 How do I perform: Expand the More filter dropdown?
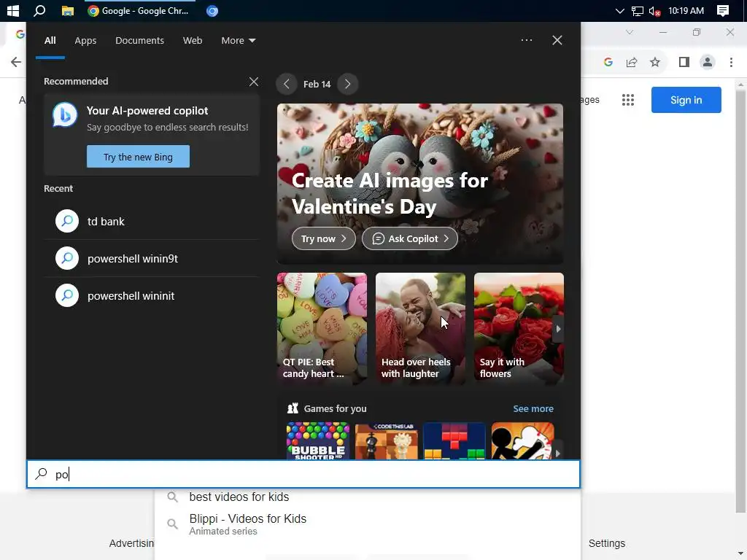239,41
